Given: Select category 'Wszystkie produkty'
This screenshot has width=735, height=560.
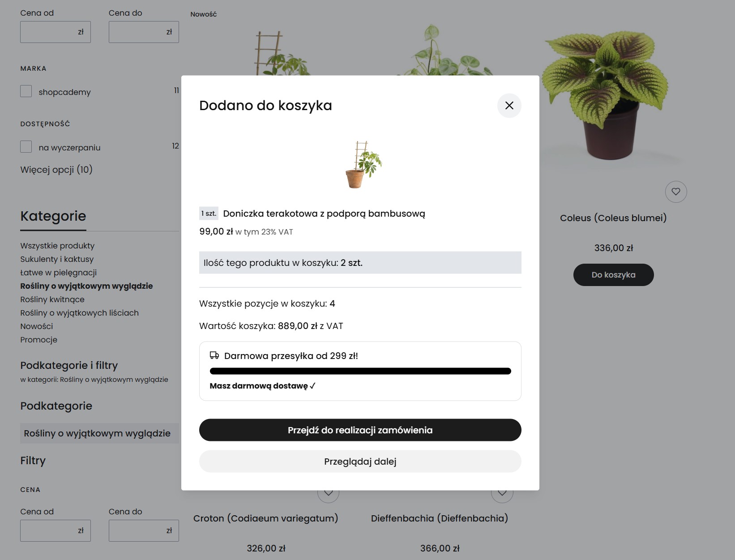Looking at the screenshot, I should coord(57,246).
